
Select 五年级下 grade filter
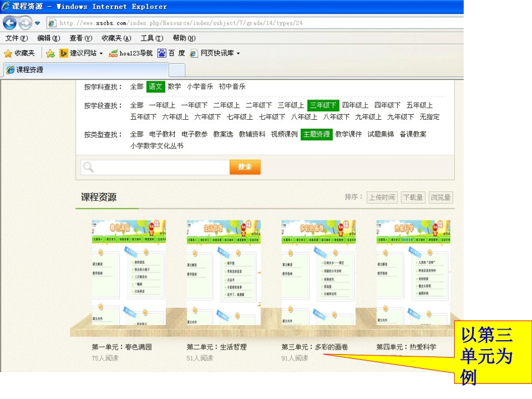click(x=143, y=117)
